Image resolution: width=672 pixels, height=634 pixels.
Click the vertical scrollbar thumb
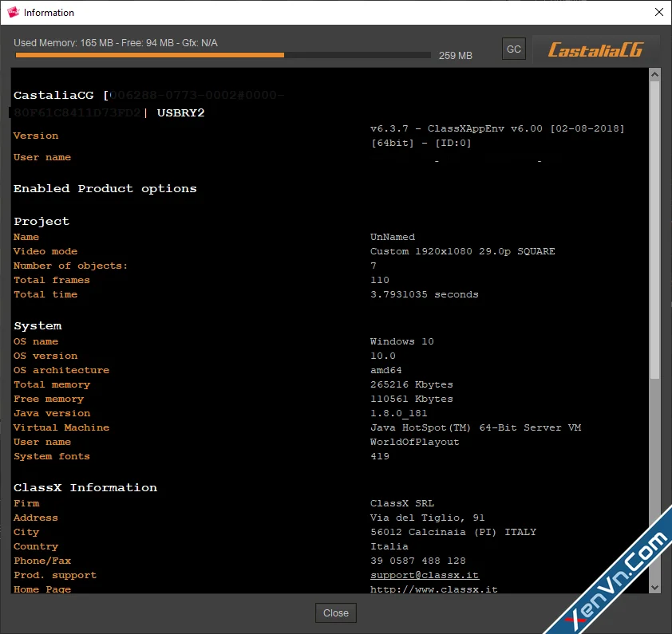[654, 230]
